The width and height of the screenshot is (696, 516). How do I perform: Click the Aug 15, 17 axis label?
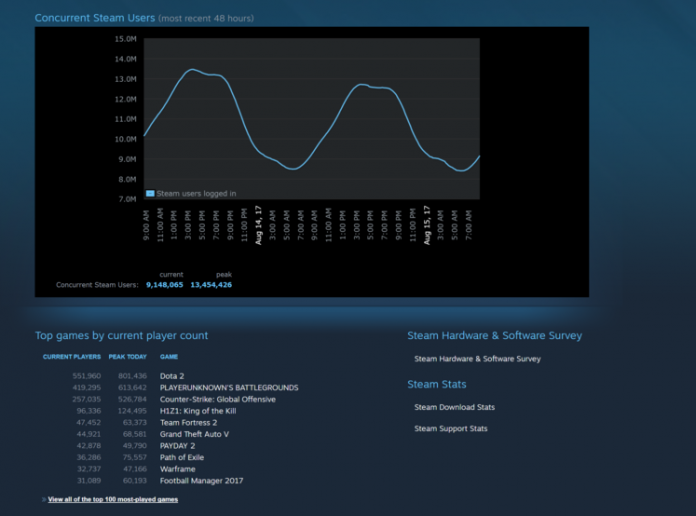click(427, 225)
